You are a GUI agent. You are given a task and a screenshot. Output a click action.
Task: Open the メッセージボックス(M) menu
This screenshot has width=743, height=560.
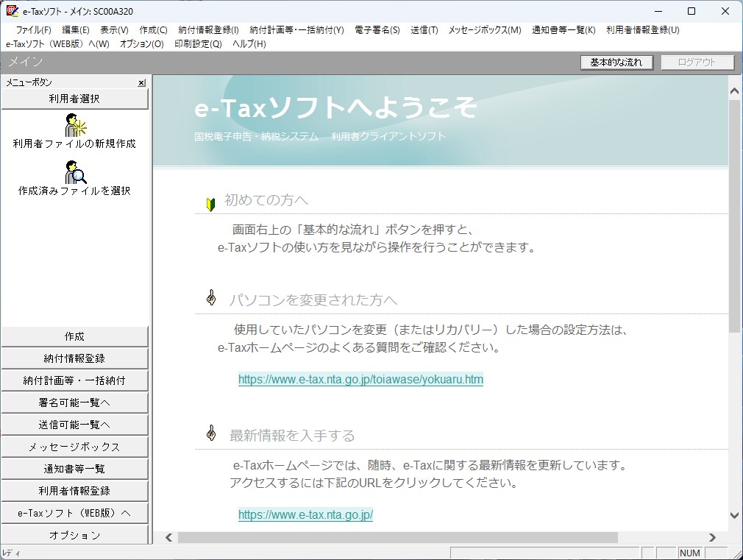click(485, 30)
